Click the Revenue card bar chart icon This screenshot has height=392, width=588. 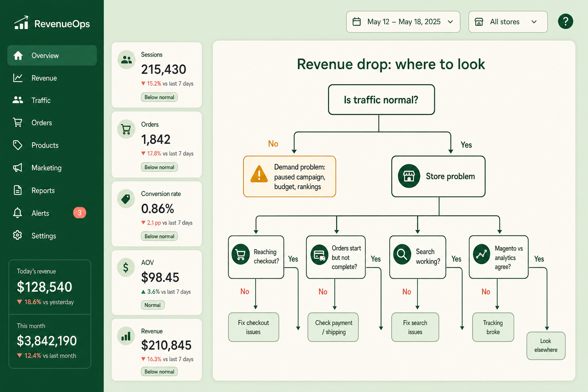coord(126,336)
